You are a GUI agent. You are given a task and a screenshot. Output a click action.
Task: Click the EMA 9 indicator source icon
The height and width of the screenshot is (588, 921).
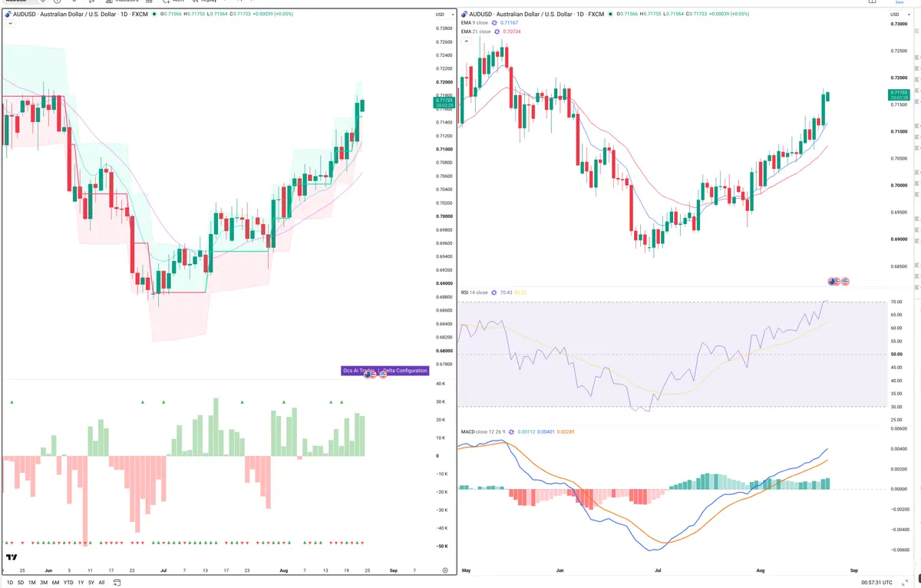pyautogui.click(x=495, y=23)
